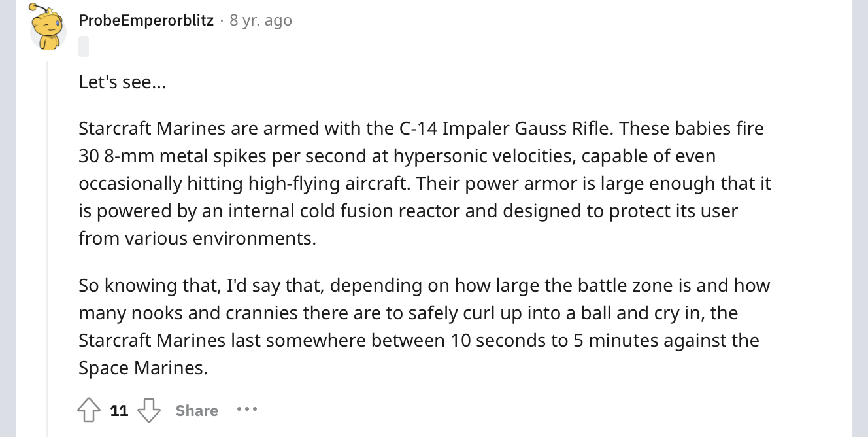868x437 pixels.
Task: Click the '8 yr. ago' timestamp
Action: (261, 20)
